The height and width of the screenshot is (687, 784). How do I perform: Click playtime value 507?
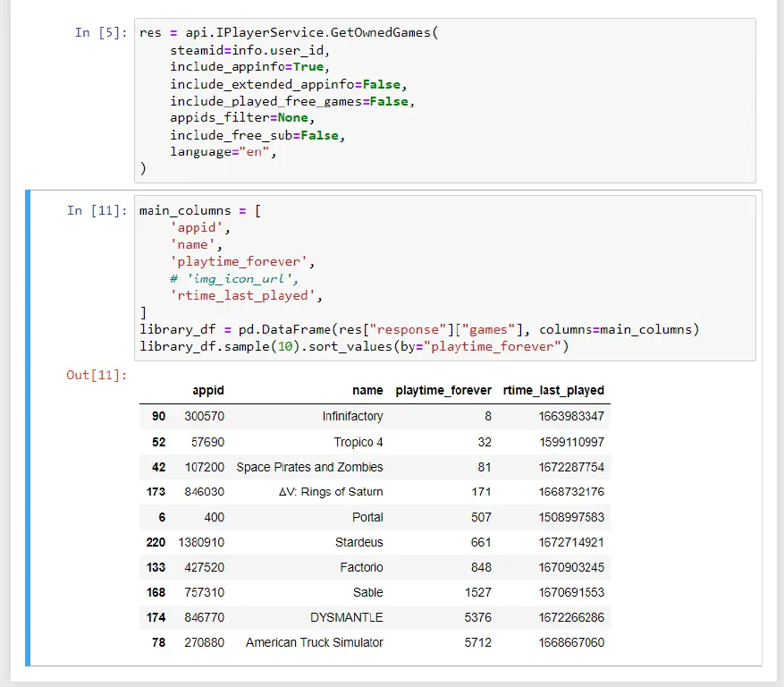481,517
